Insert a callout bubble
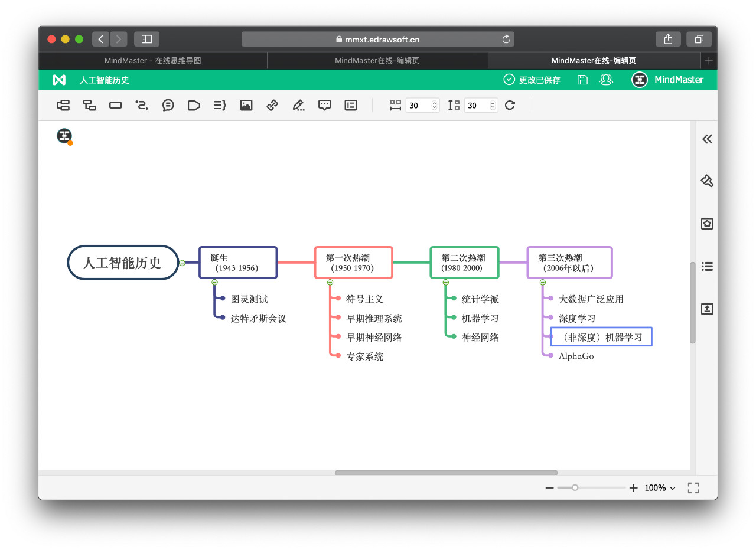 168,105
